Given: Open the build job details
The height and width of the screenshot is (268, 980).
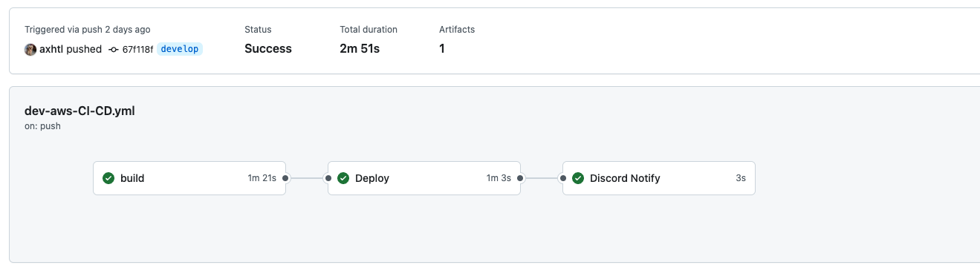Looking at the screenshot, I should [189, 178].
